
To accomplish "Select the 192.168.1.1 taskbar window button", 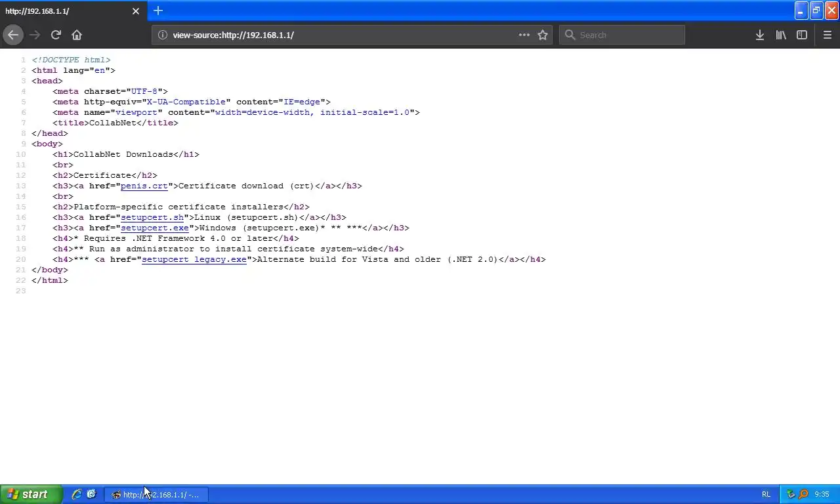I will (156, 495).
